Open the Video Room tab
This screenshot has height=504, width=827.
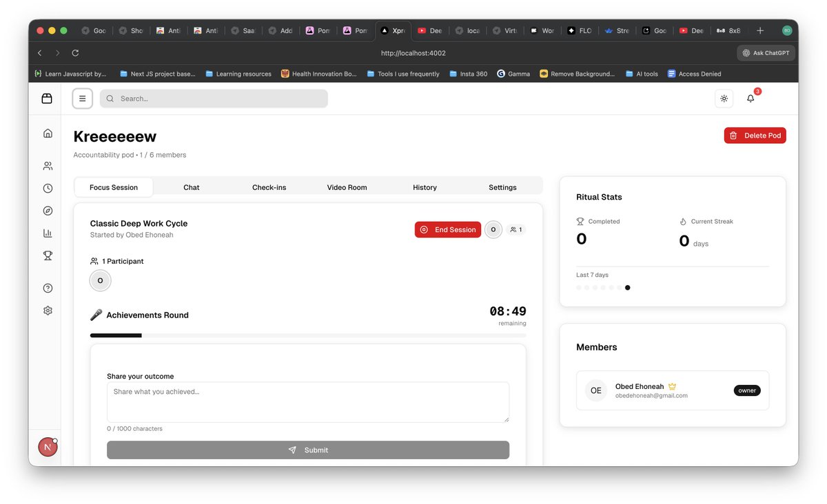pyautogui.click(x=347, y=187)
